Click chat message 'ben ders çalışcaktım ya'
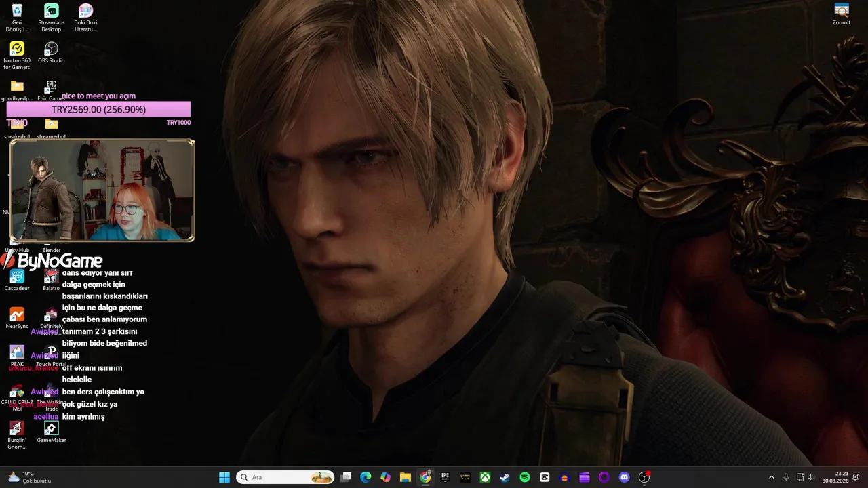This screenshot has width=868, height=488. [x=103, y=392]
